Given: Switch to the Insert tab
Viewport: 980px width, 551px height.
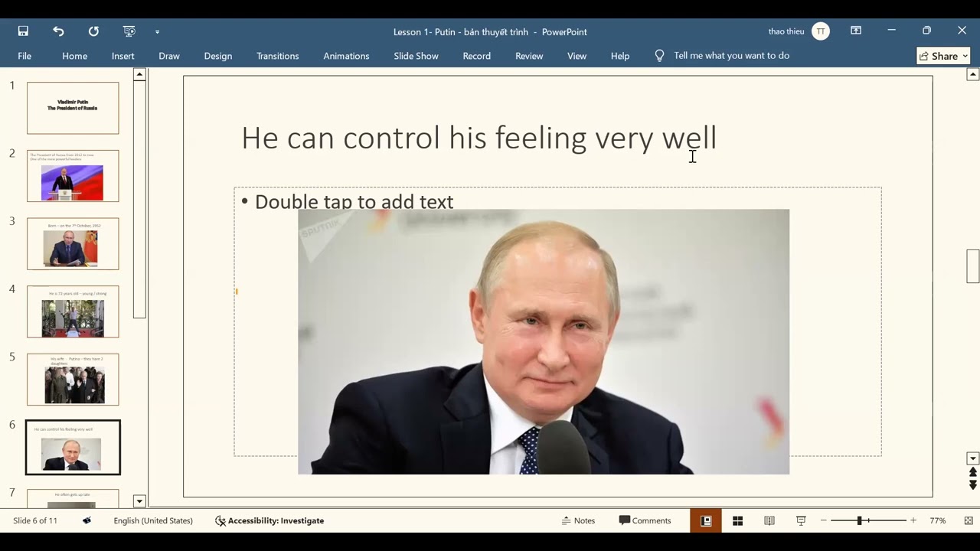Looking at the screenshot, I should [x=122, y=56].
